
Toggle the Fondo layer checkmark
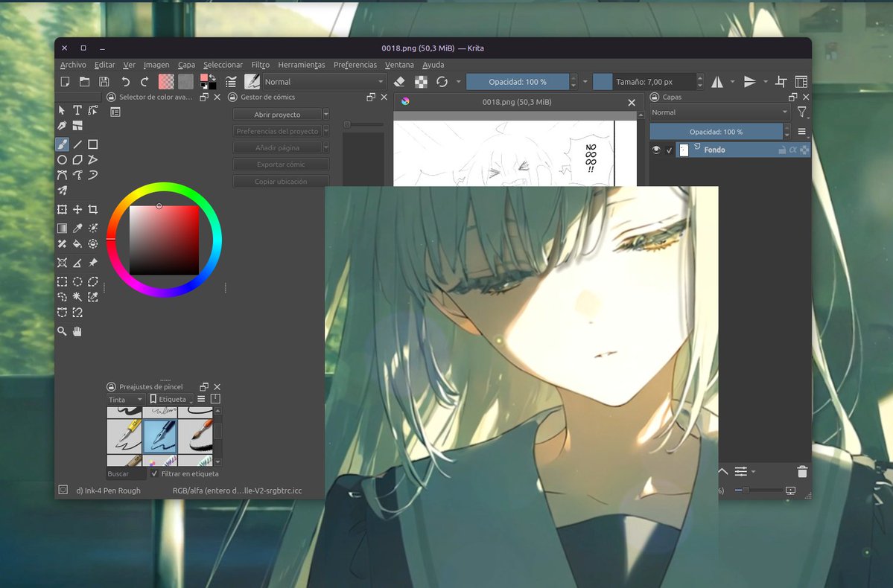[669, 150]
